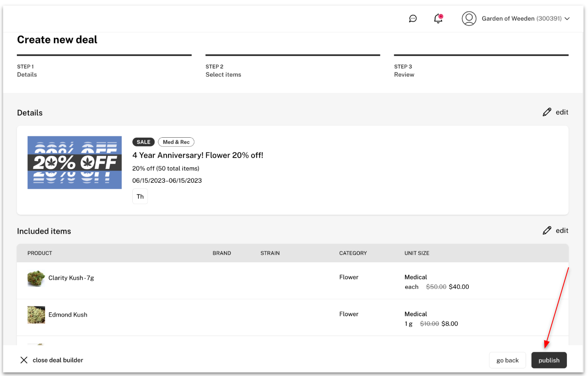The height and width of the screenshot is (376, 588).
Task: Click the Create new deal heading
Action: coord(57,40)
